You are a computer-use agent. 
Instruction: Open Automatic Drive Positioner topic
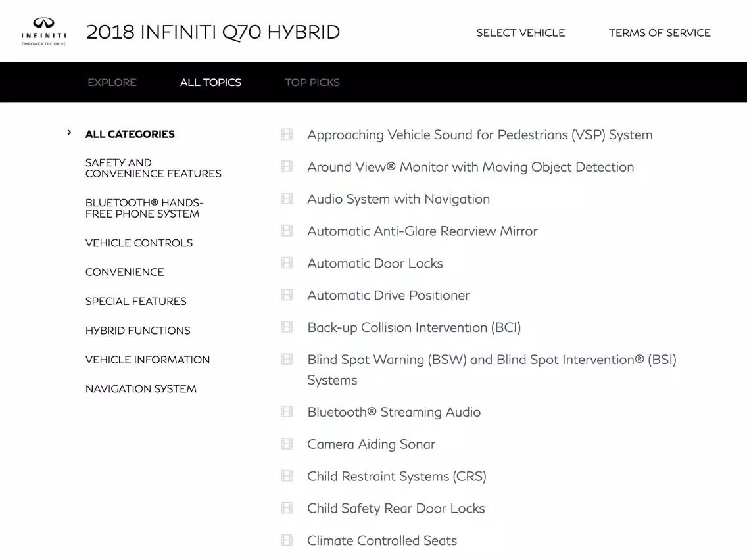(388, 295)
